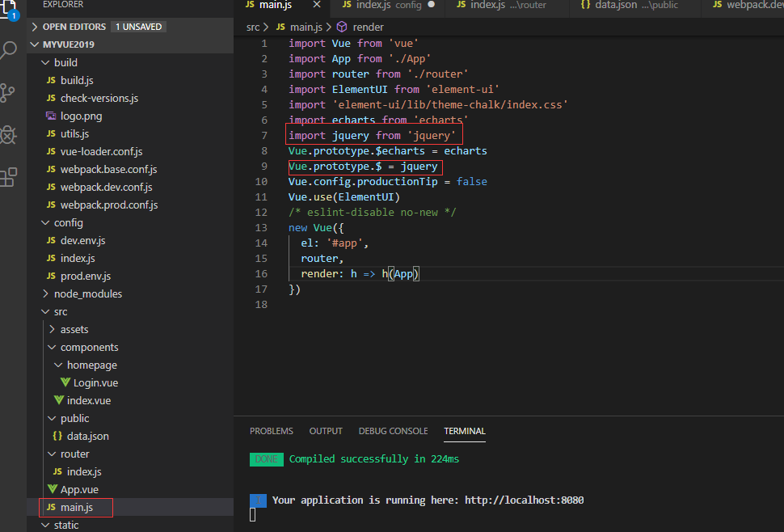784x532 pixels.
Task: Open the Search view icon
Action: tap(8, 51)
